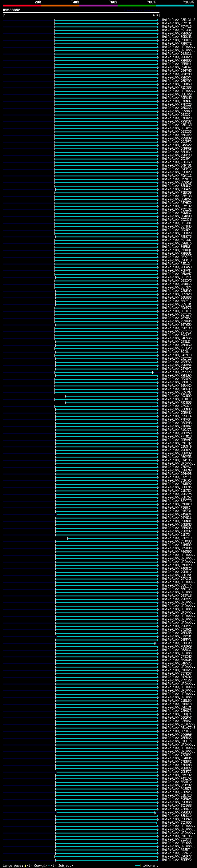Viewport: 197px width, 868px height.
Task: Select the UniRef100_Q94F47 entry
Action: coord(177,67)
